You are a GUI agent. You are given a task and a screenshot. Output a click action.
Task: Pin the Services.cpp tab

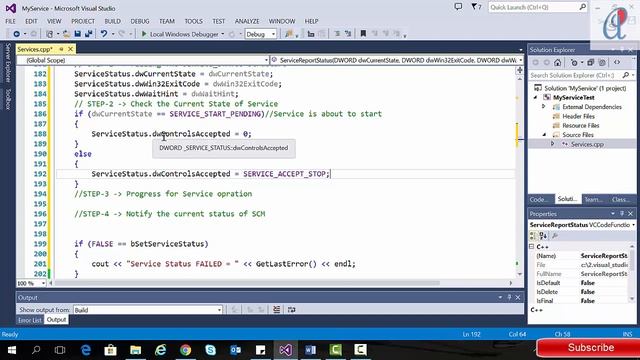[61, 49]
